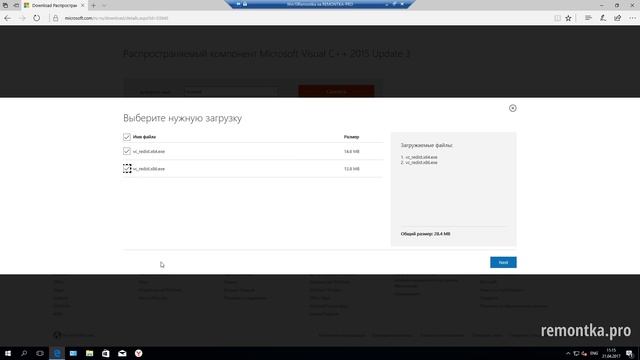
Task: Open the Action Center notifications icon
Action: click(x=629, y=353)
